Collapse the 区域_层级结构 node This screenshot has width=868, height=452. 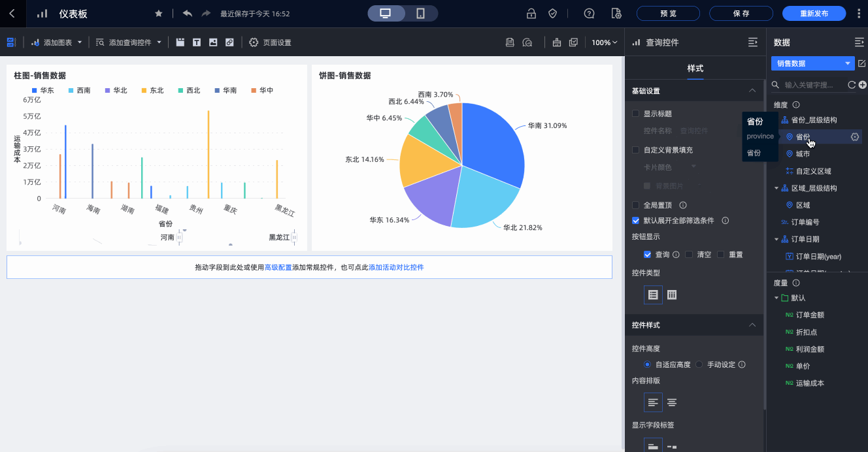coord(776,188)
